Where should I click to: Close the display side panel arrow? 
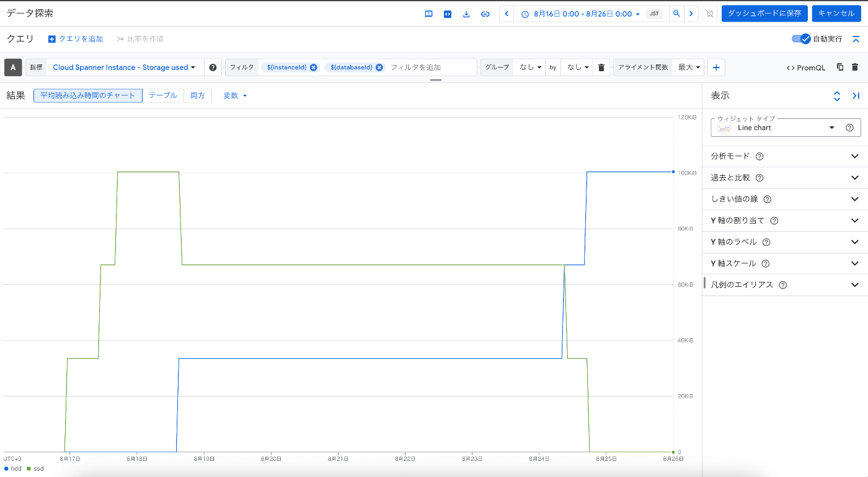coord(856,96)
